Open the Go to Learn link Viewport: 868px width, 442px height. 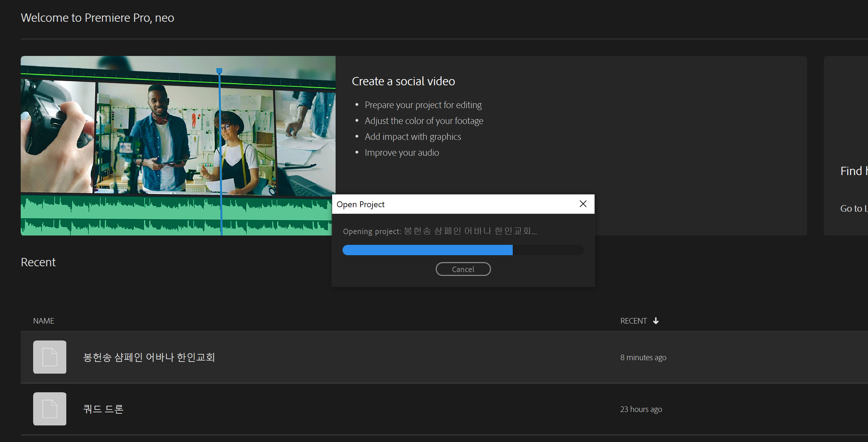[x=853, y=208]
